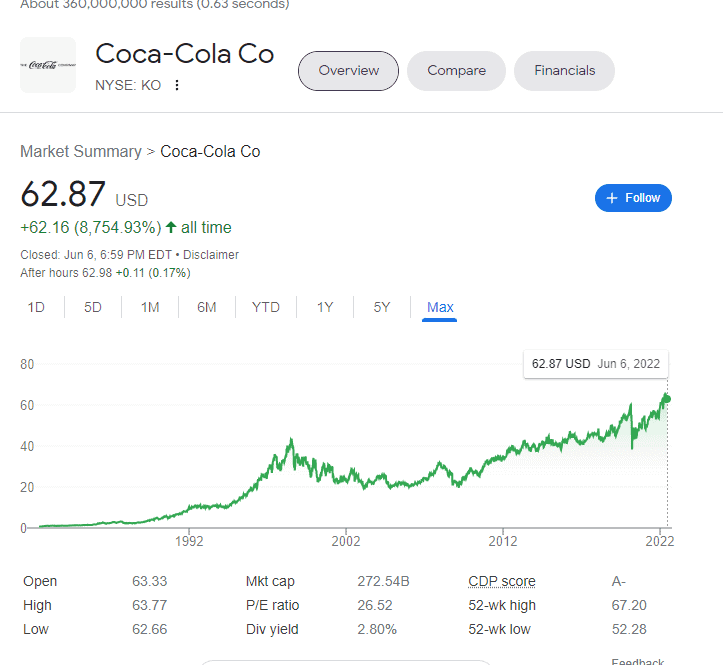Show the 1M chart range
The width and height of the screenshot is (723, 665).
tap(150, 308)
